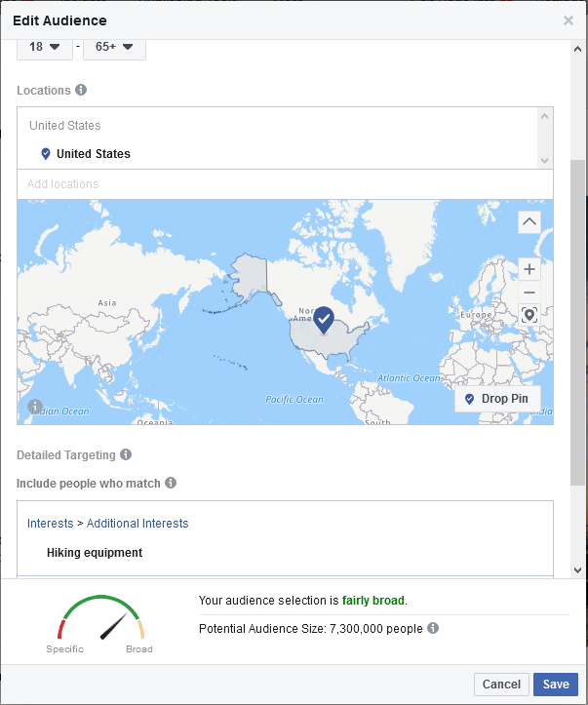
Task: Click the Potential Audience Size 7,300,000 text
Action: (x=311, y=629)
